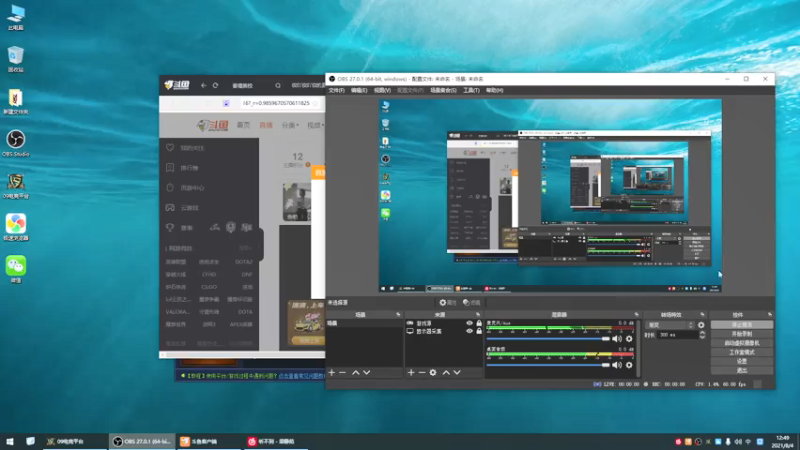Open the 视图(V) menu in OBS
This screenshot has width=800, height=450.
382,90
